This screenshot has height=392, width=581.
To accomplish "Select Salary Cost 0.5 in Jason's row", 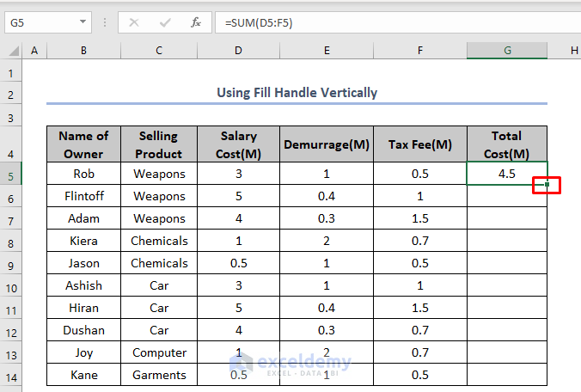I will coord(238,263).
